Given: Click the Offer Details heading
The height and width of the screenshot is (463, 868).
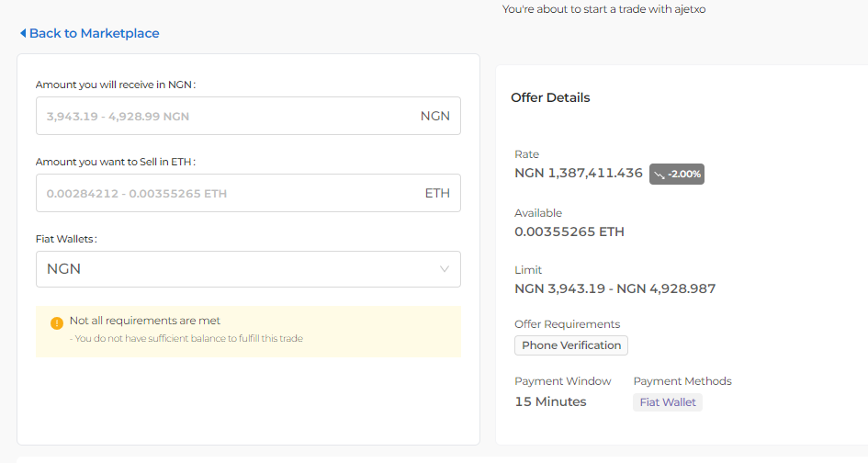Looking at the screenshot, I should [x=550, y=97].
